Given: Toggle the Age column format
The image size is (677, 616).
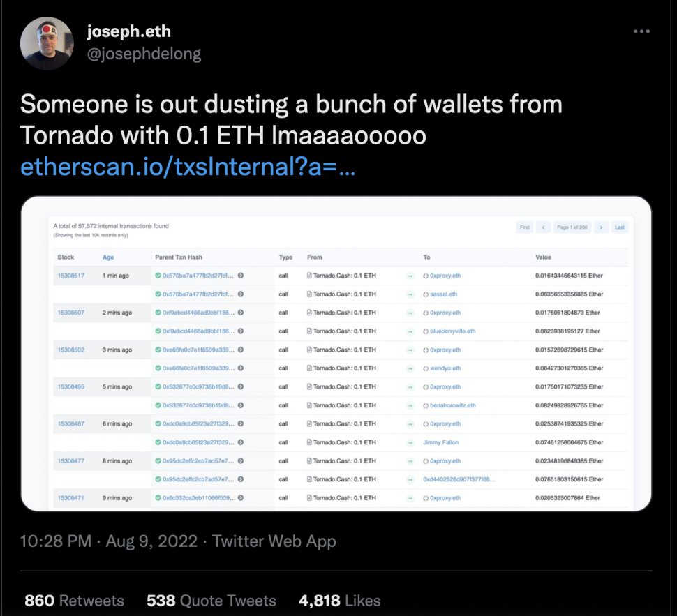Looking at the screenshot, I should click(x=108, y=257).
